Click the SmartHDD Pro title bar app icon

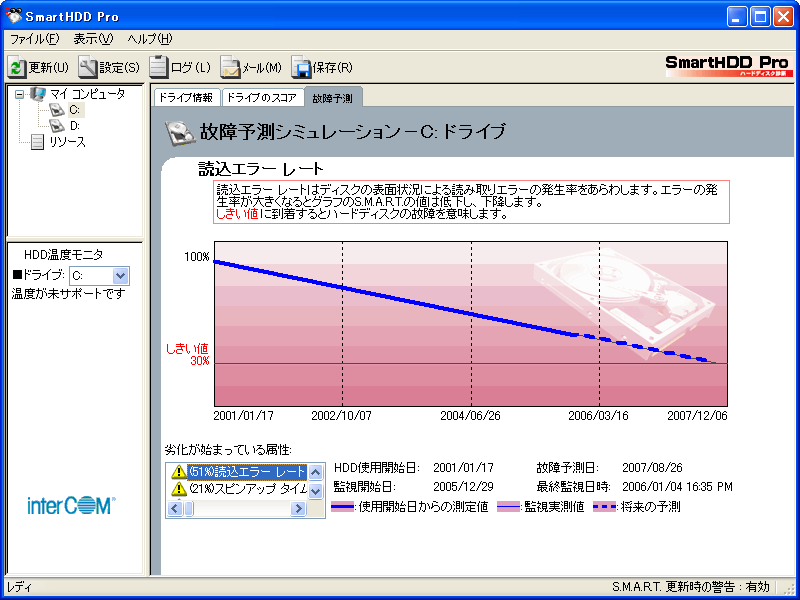14,16
